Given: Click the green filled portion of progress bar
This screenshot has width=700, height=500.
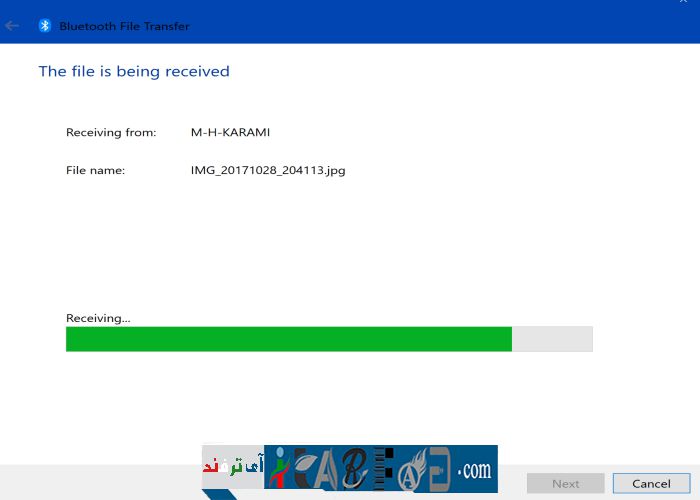Looking at the screenshot, I should tap(288, 339).
